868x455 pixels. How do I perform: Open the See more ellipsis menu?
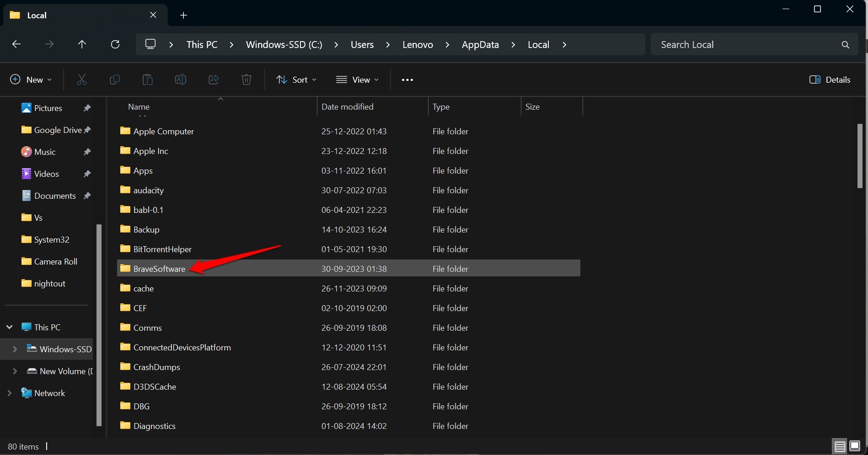[407, 80]
